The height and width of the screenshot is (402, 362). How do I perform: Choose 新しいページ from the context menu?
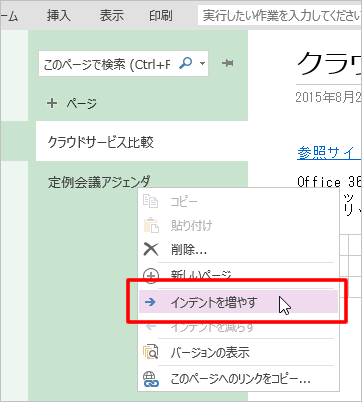[x=239, y=275]
